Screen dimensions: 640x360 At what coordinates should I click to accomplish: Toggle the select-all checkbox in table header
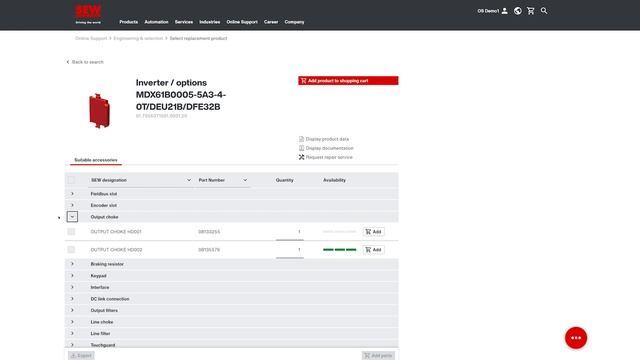coord(71,180)
